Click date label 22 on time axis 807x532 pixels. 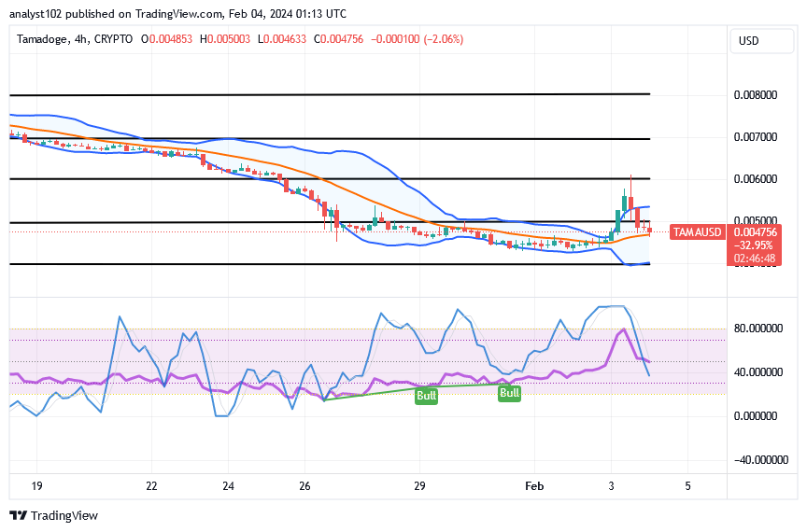tap(151, 486)
